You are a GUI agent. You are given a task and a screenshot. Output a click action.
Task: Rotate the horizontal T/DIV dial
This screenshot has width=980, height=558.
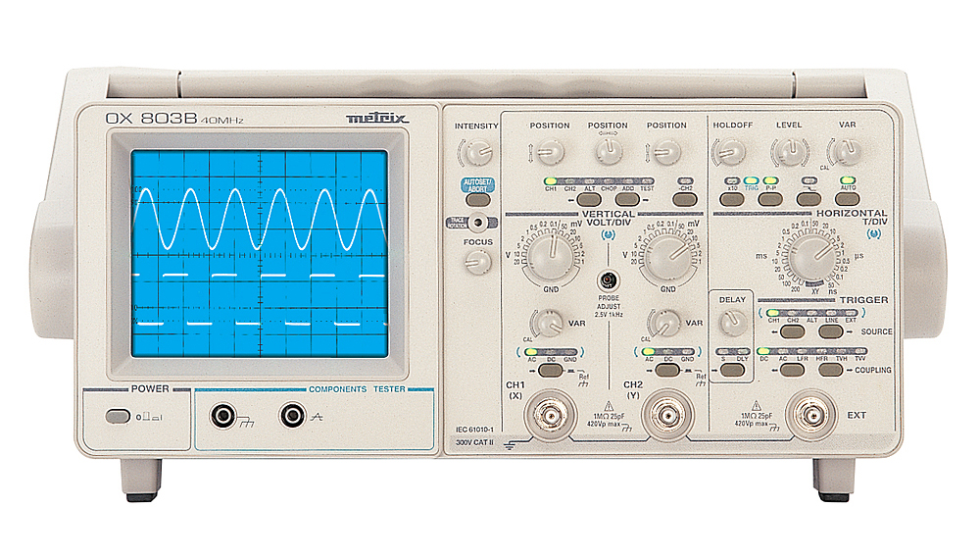pyautogui.click(x=813, y=257)
